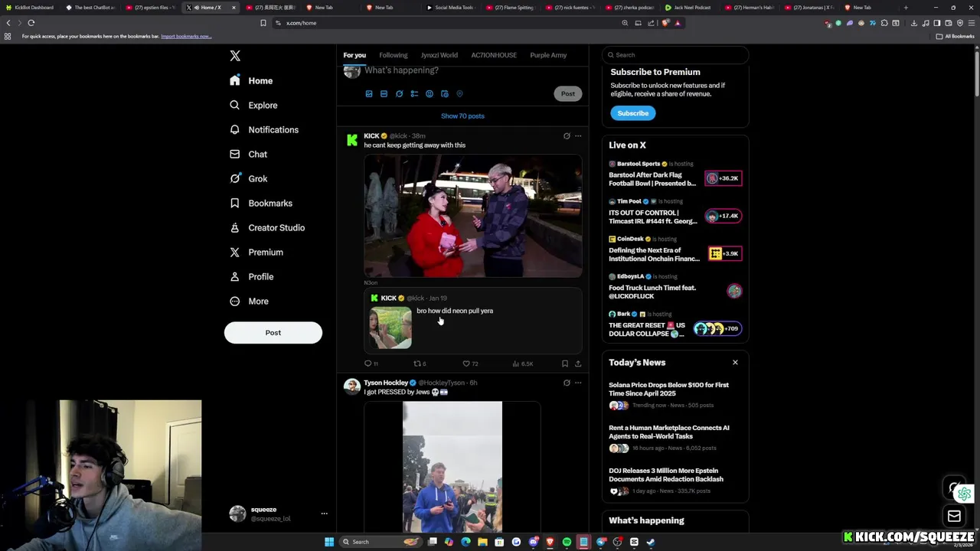Click the composer Post button
980x551 pixels.
567,93
